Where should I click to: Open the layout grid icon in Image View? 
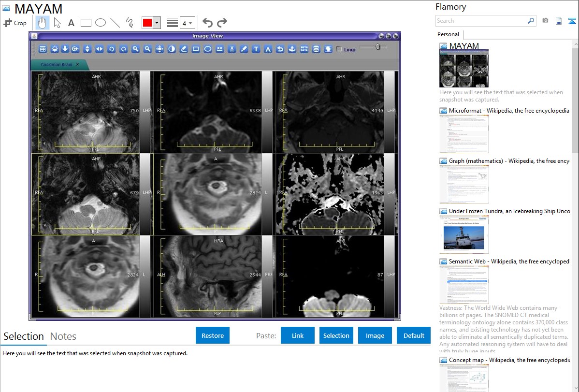pyautogui.click(x=43, y=49)
